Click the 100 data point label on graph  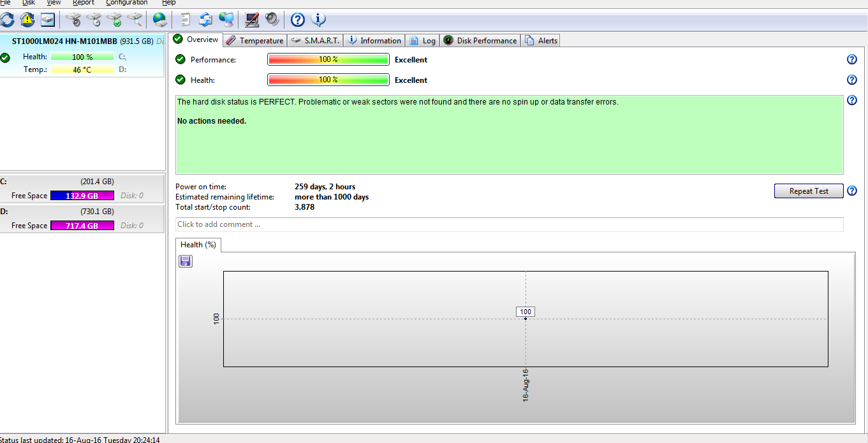(x=526, y=312)
